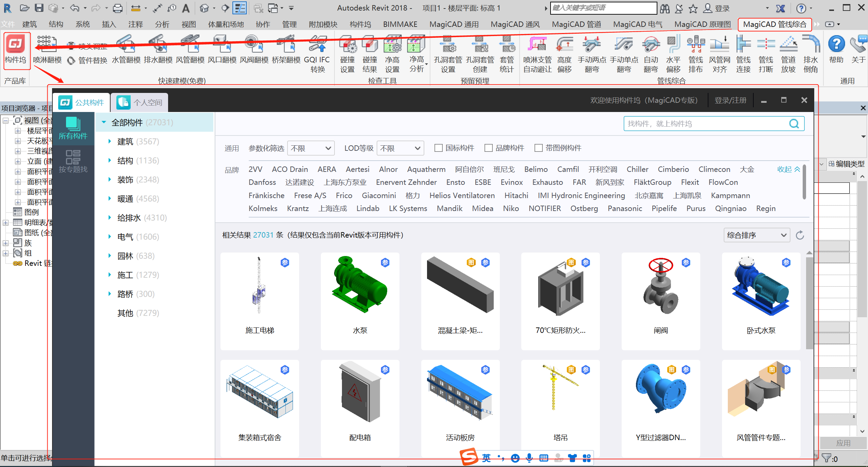Filter by brand Danfoss
The height and width of the screenshot is (467, 868).
click(x=262, y=182)
